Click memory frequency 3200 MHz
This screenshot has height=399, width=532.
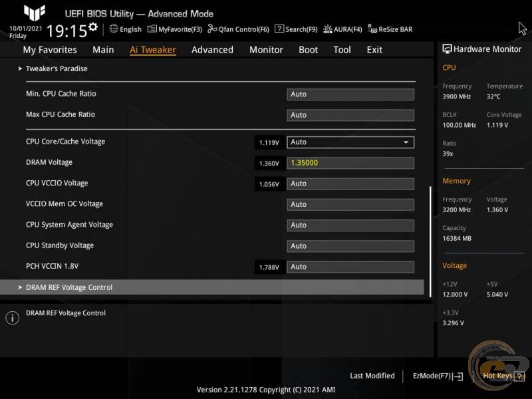[456, 209]
